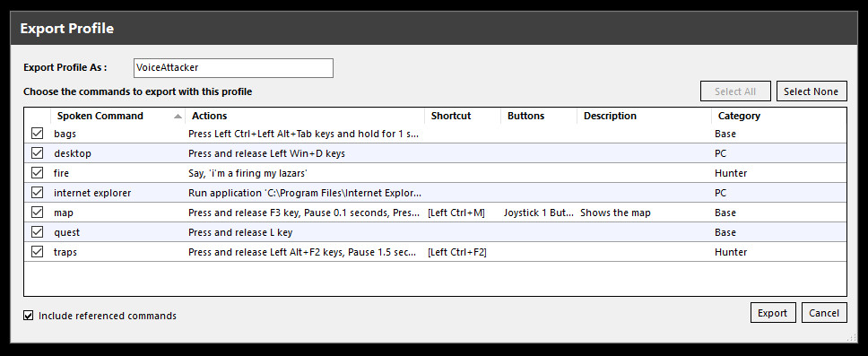Uncheck the 'traps' command checkbox

coord(37,252)
